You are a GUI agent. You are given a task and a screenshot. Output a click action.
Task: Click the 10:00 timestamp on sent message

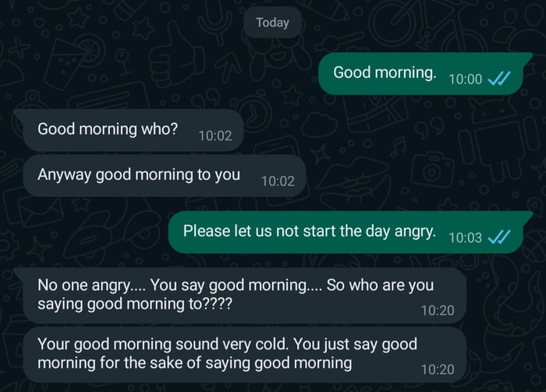[466, 79]
